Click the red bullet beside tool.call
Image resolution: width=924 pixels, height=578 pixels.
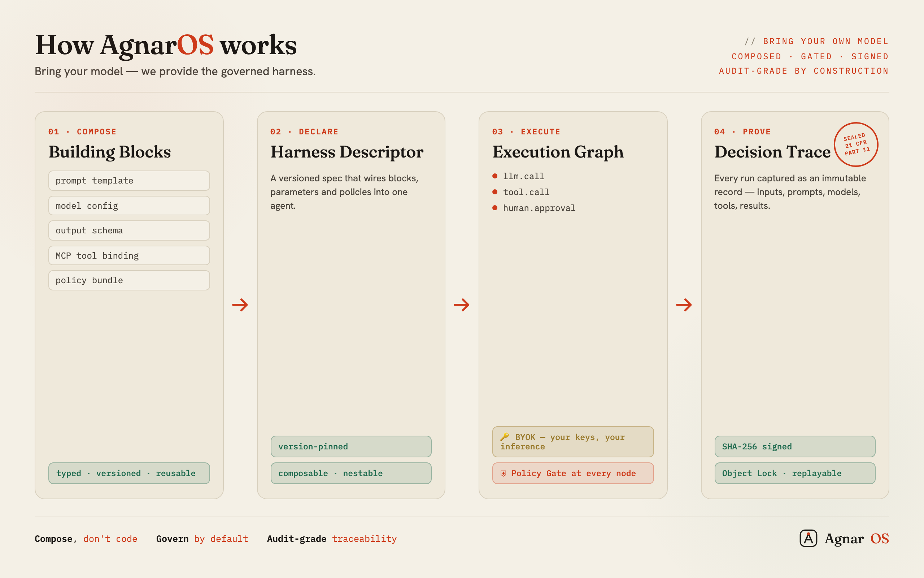pyautogui.click(x=495, y=192)
